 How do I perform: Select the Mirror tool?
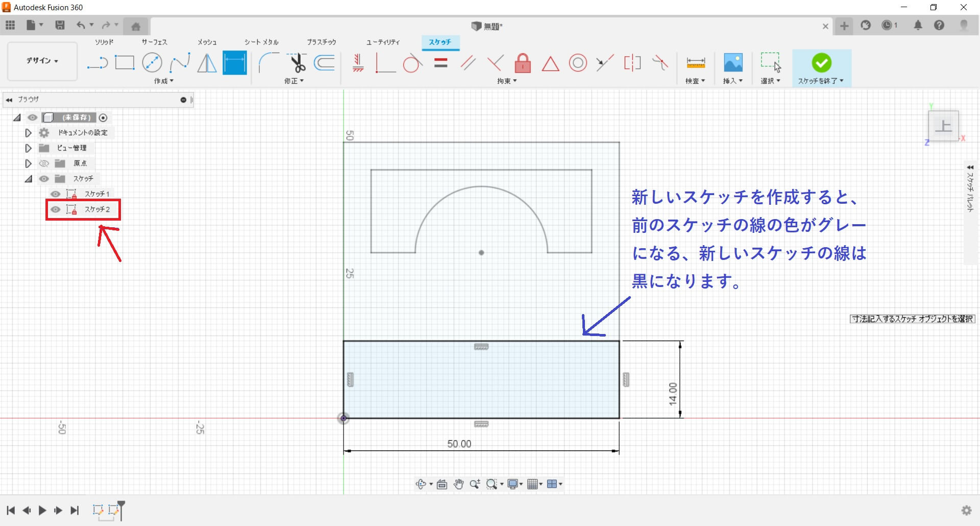pyautogui.click(x=207, y=63)
